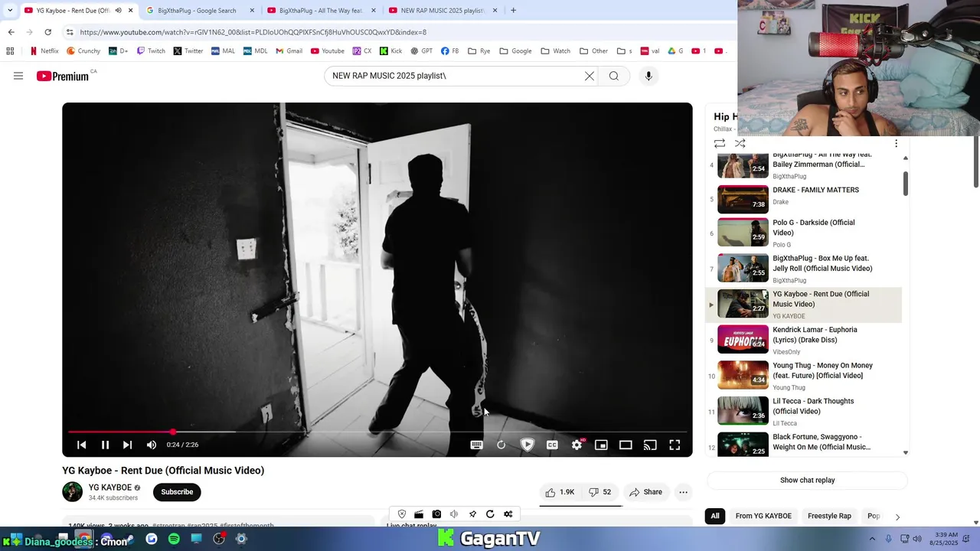Switch to theater mode

(626, 445)
